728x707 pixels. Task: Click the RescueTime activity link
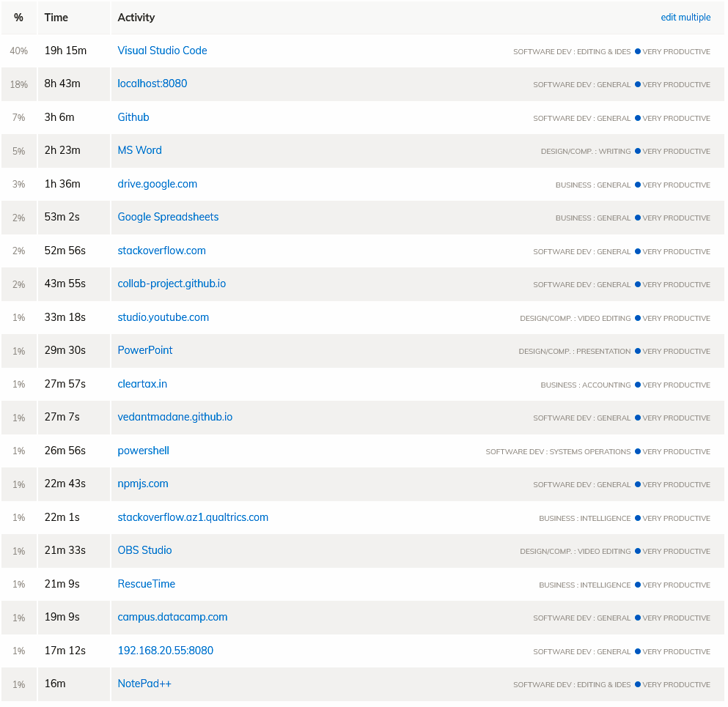click(146, 584)
